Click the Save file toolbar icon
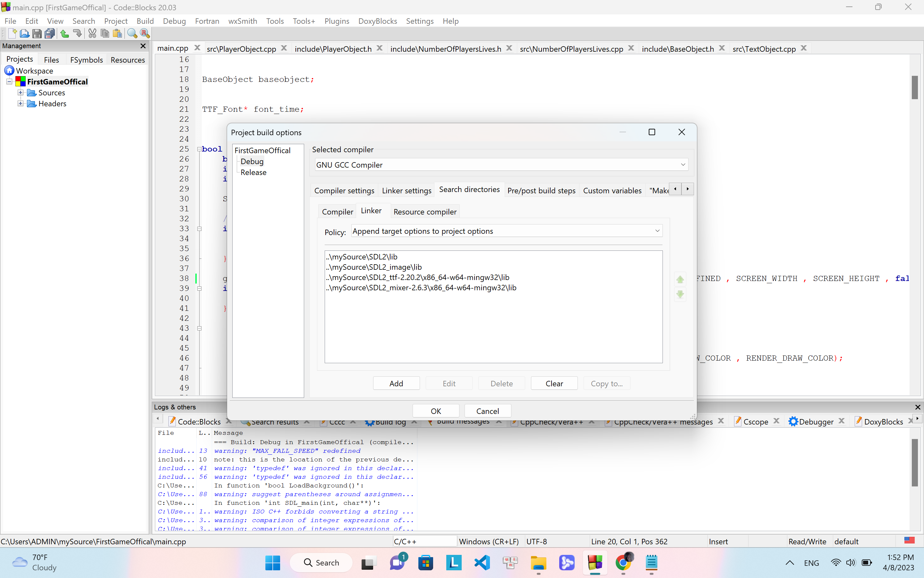 point(37,34)
